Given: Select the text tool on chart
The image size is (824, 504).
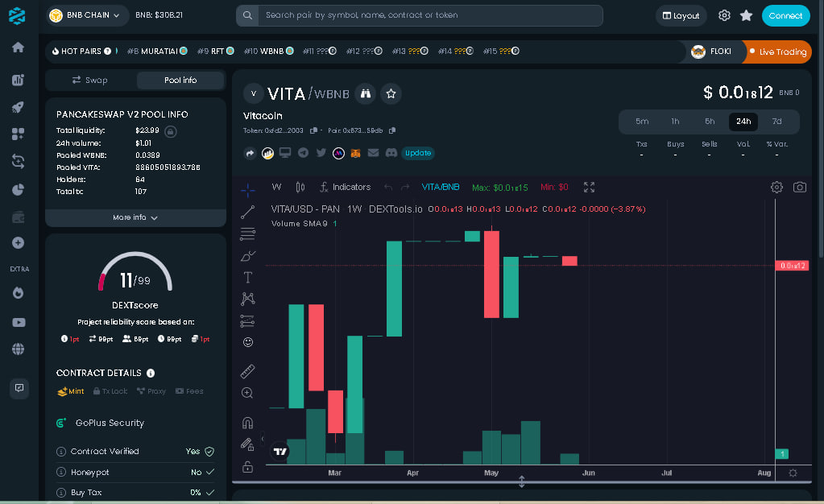Looking at the screenshot, I should [247, 277].
